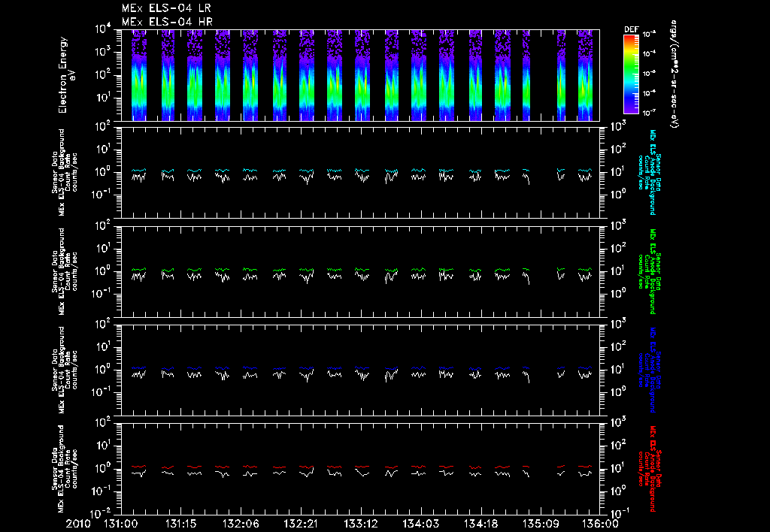The image size is (770, 532).
Task: Click the '135:09' time axis label
Action: 540,524
